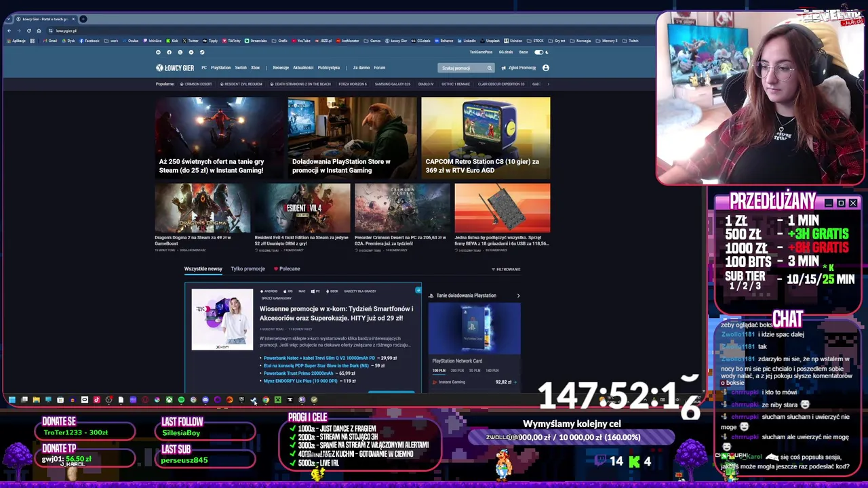Image resolution: width=868 pixels, height=488 pixels.
Task: Expand more popular tags arrow
Action: tap(548, 84)
